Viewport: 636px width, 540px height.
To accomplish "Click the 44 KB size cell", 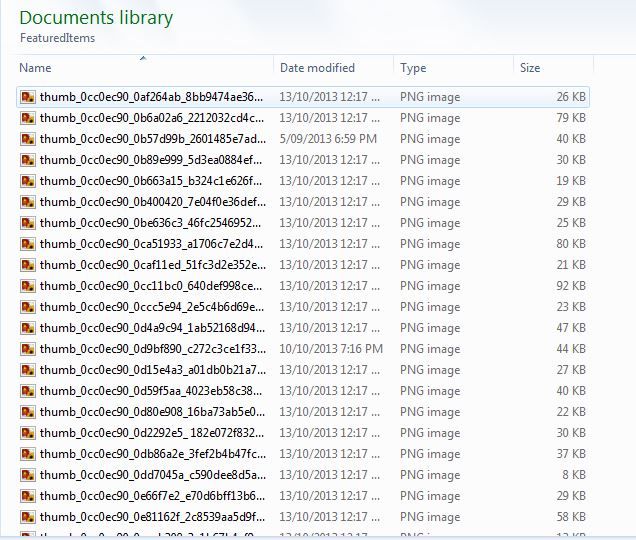I will [571, 349].
